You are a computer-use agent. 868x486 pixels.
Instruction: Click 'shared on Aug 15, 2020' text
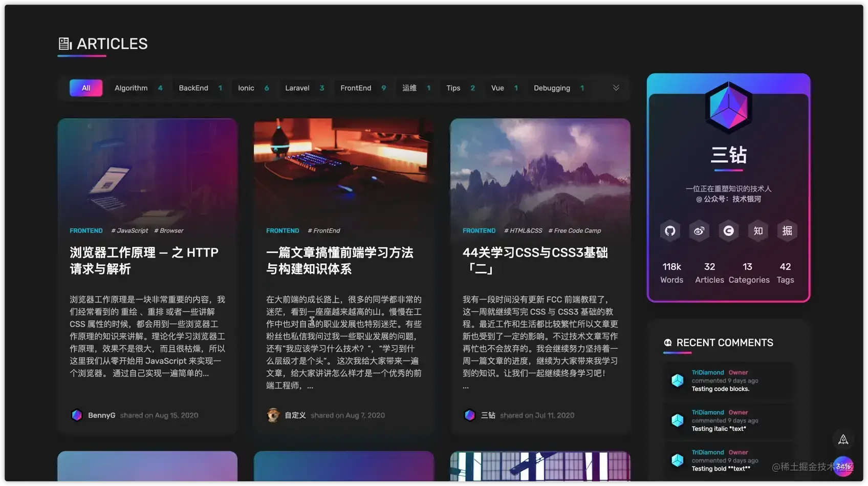(x=159, y=415)
